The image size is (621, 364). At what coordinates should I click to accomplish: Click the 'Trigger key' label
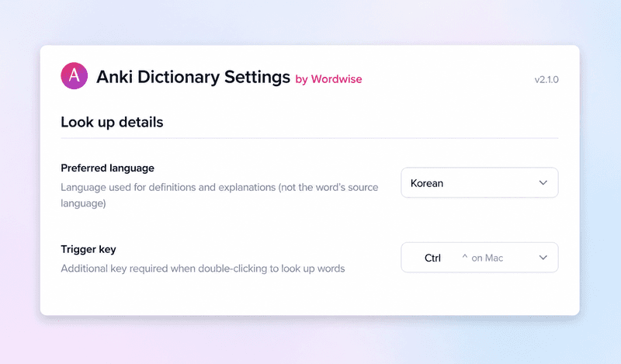(88, 249)
